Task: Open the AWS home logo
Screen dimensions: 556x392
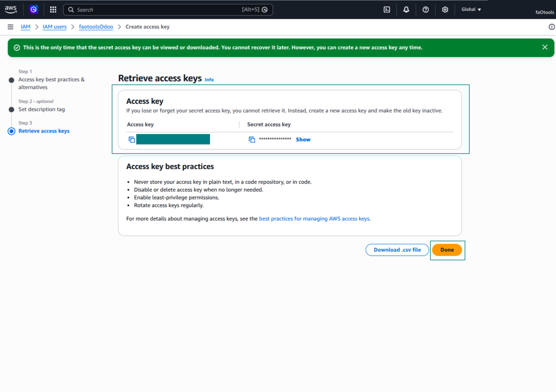Action: coord(11,10)
